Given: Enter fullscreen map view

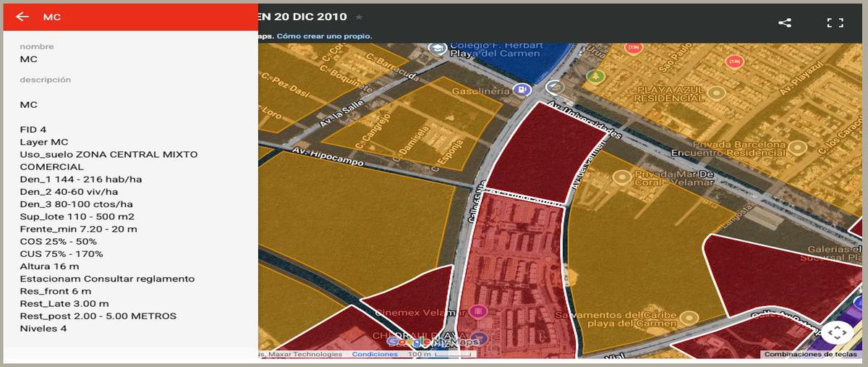Looking at the screenshot, I should [x=835, y=22].
